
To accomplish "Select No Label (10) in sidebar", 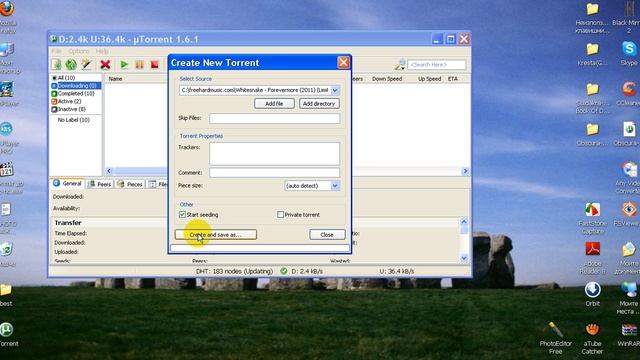I will (x=73, y=120).
